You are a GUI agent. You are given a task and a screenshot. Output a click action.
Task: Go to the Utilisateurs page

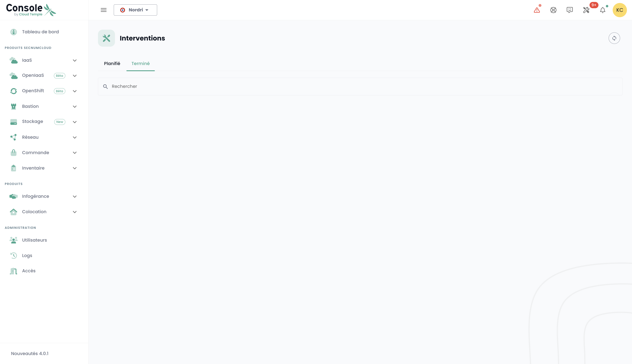(34, 240)
